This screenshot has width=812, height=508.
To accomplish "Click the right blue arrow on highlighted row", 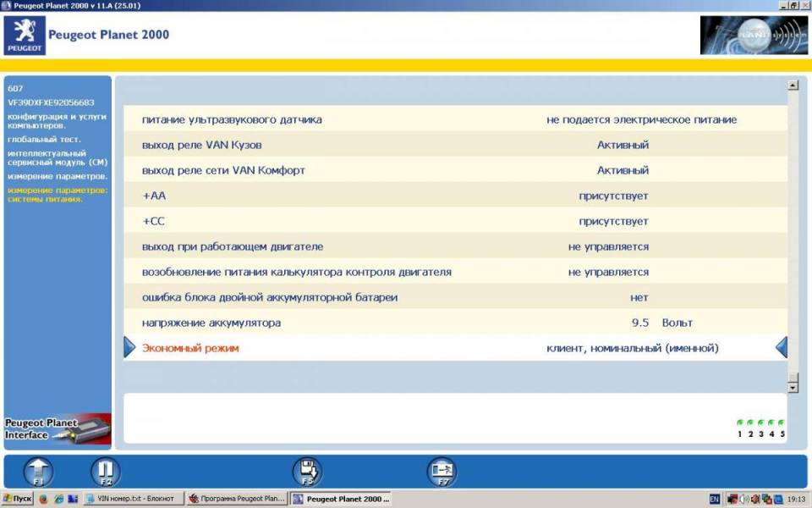I will [782, 348].
